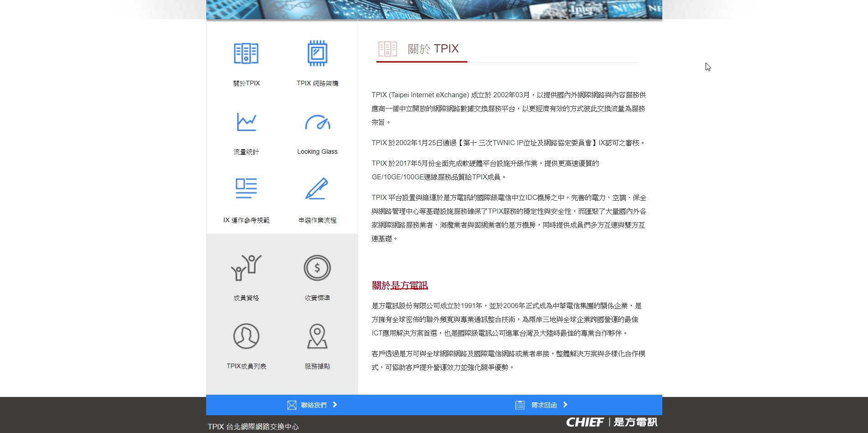Click the 需求回函 link text
Screen dimensions: 868x433
[x=544, y=405]
